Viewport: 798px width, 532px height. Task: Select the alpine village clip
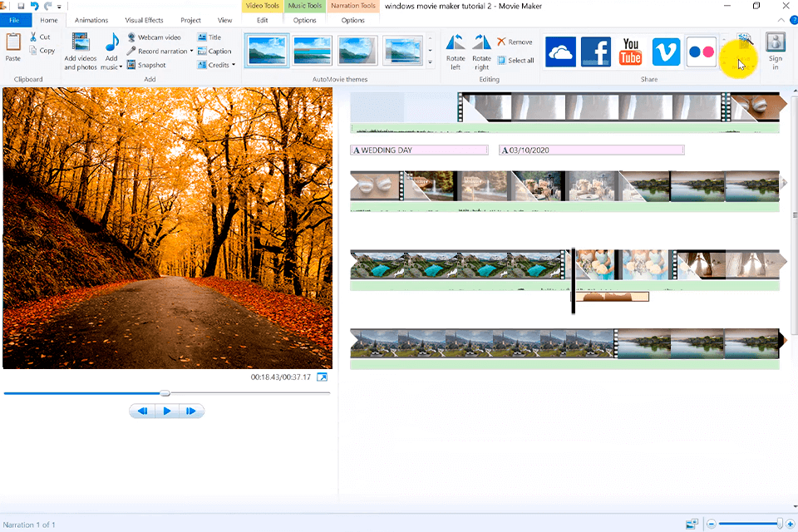point(482,343)
